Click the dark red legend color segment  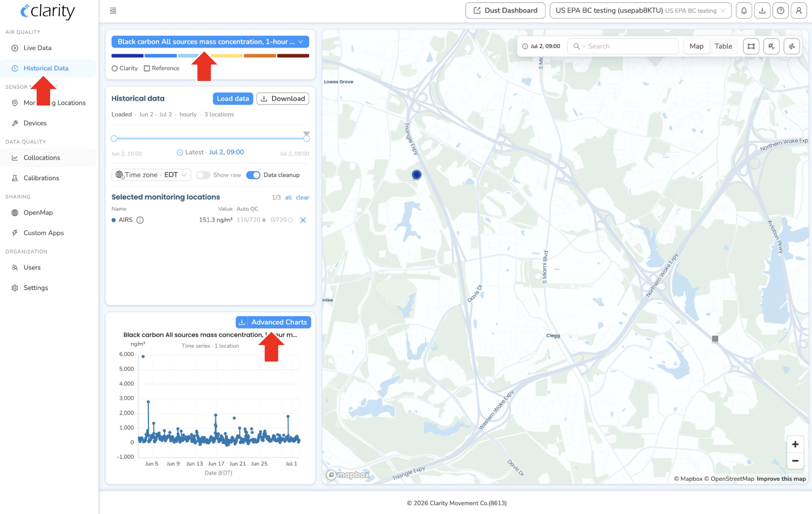(293, 56)
